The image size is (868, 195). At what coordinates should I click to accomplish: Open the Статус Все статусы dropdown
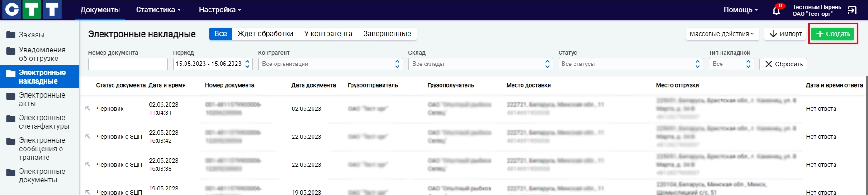point(631,64)
